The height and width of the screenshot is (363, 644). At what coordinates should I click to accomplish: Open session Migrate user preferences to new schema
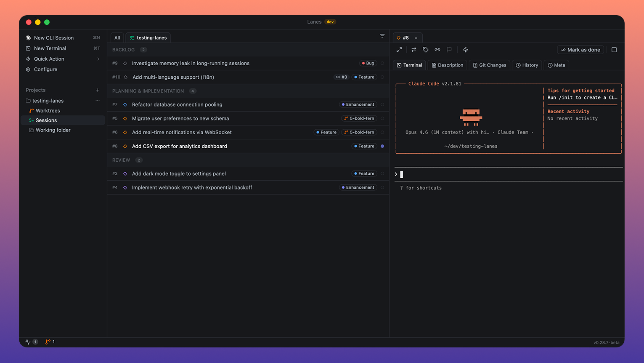pyautogui.click(x=180, y=118)
